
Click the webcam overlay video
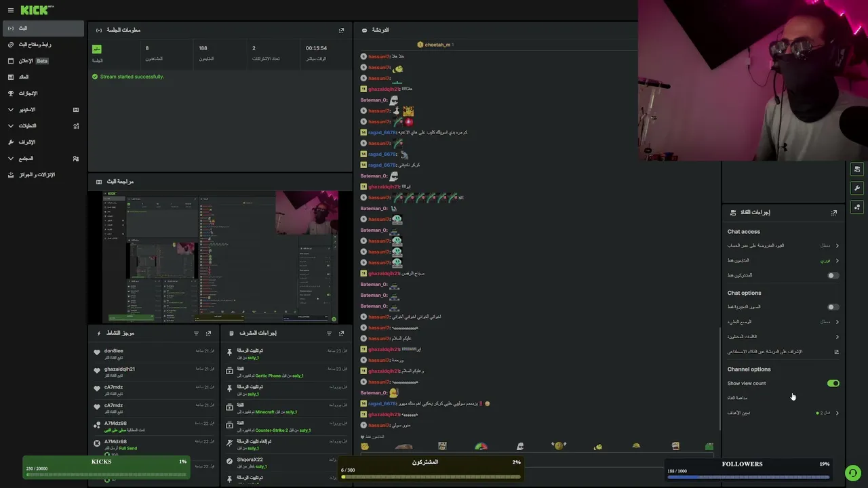pos(753,80)
